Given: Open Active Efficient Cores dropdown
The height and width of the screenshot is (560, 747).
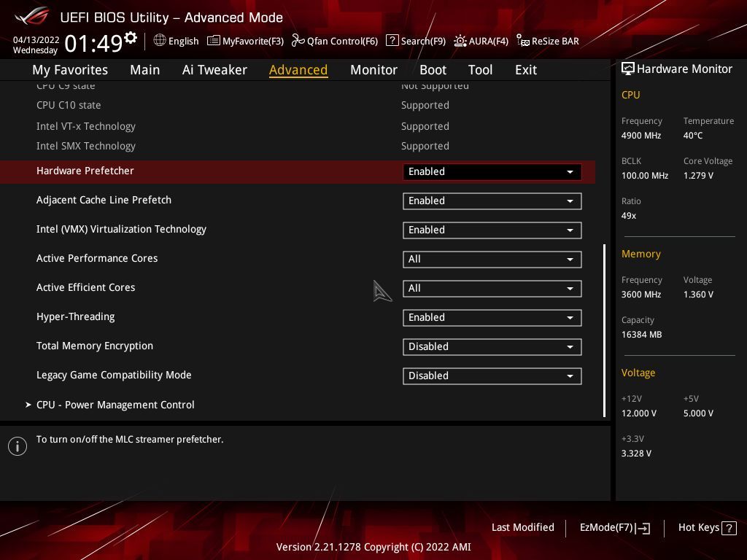Looking at the screenshot, I should coord(492,289).
